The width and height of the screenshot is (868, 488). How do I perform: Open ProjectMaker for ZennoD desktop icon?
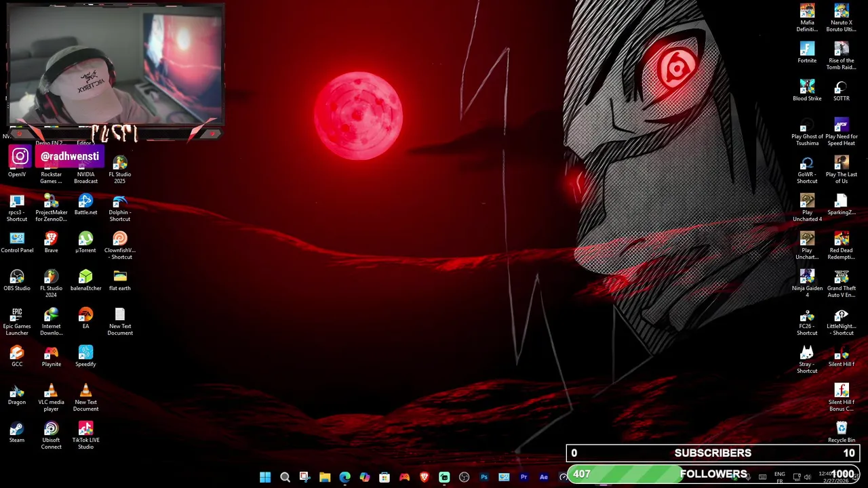coord(51,207)
